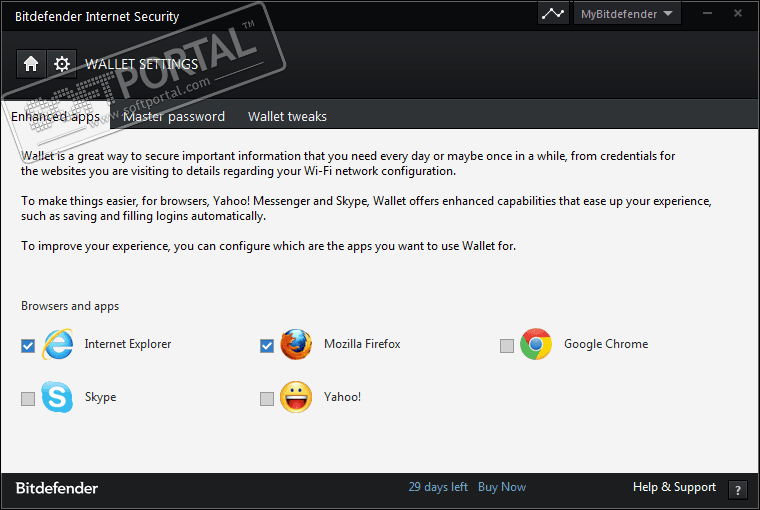The image size is (760, 510).
Task: Tick the Skype checkbox
Action: pos(28,399)
